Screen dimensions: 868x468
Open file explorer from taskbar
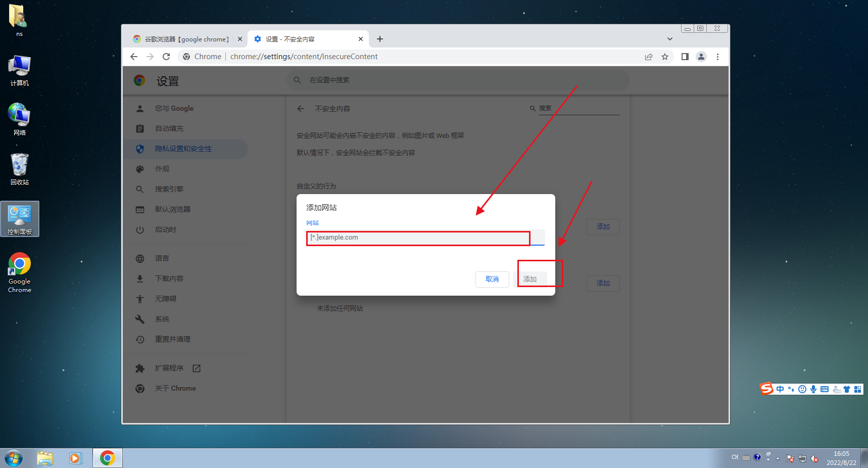[45, 458]
